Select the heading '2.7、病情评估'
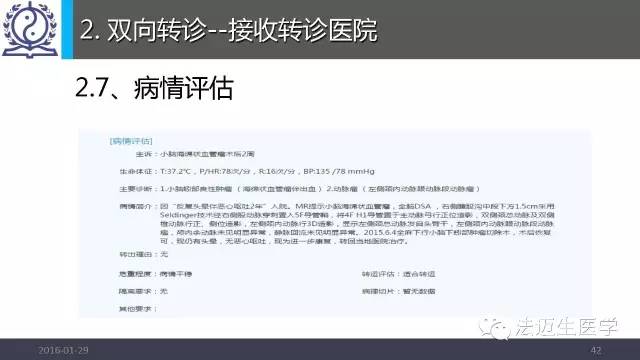Screen dimensions: 640x360 (x=154, y=87)
